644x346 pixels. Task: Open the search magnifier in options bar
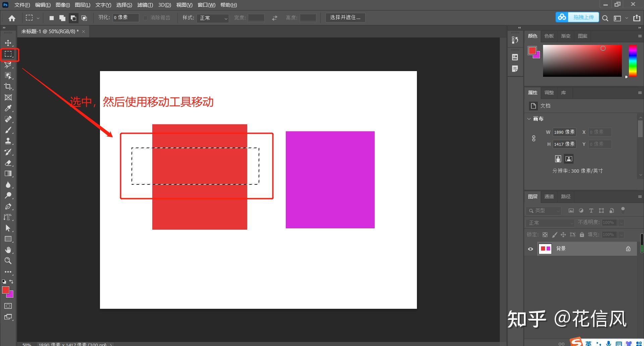(605, 18)
